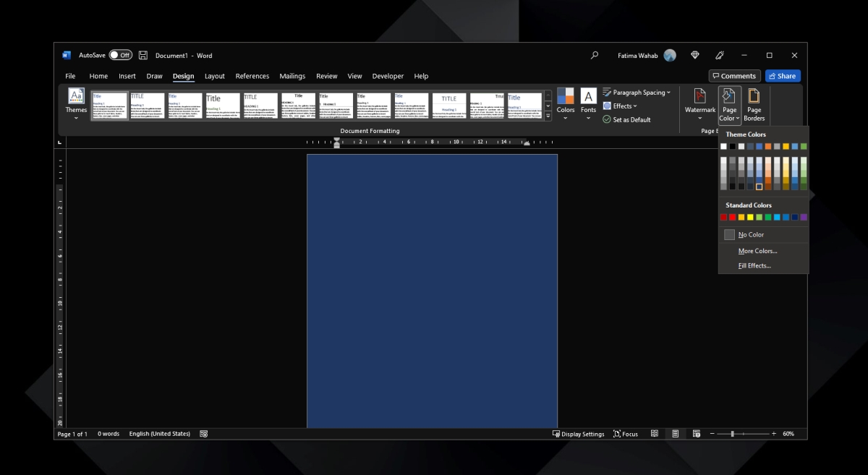Select the Web Layout view icon

697,434
